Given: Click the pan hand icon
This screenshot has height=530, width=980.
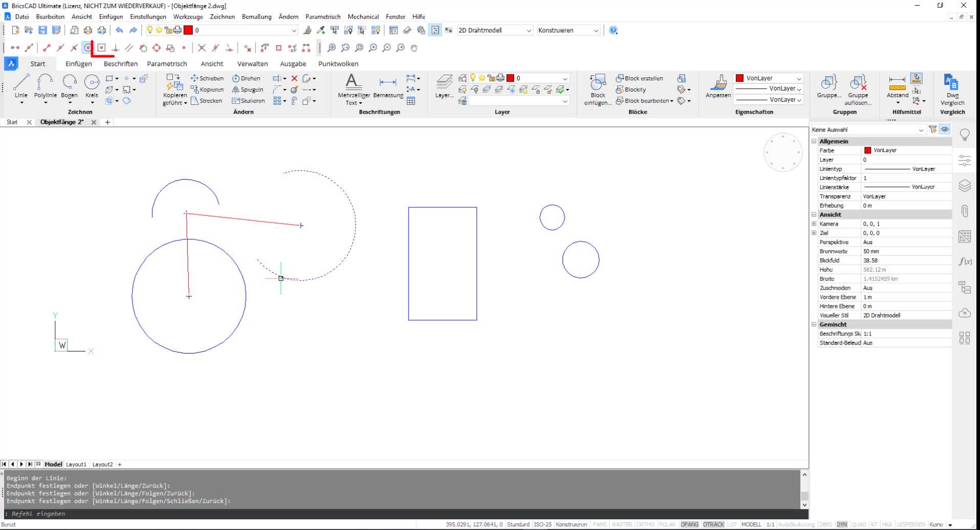Looking at the screenshot, I should coord(414,48).
